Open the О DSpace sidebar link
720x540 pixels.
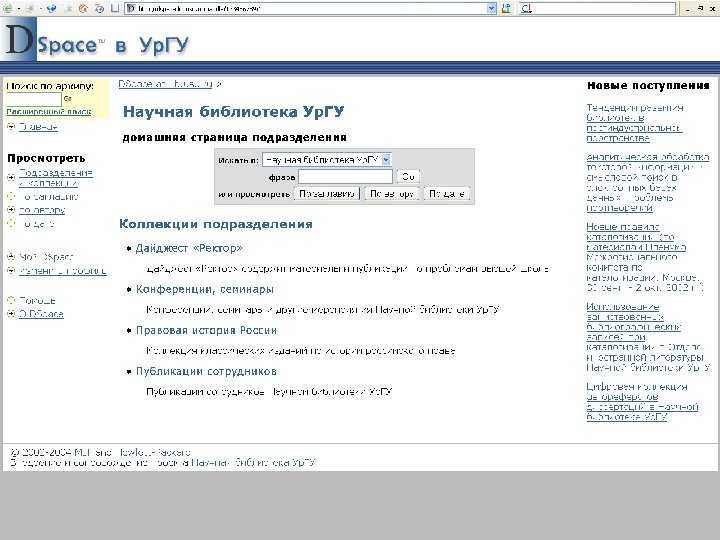click(x=41, y=315)
